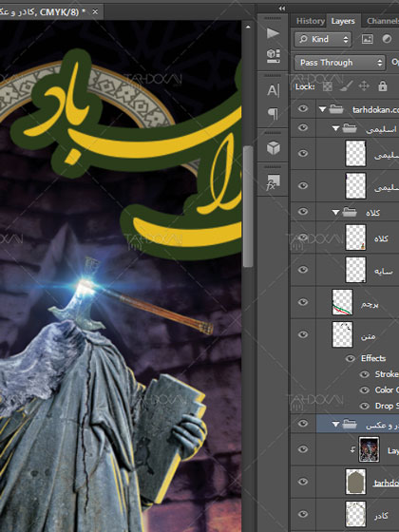Select the کلاه layer thumbnail
The image size is (399, 532).
click(355, 237)
